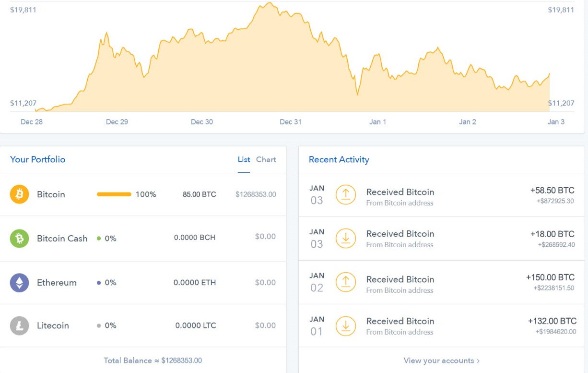Select the Litecoin row name
This screenshot has height=373, width=588.
point(53,325)
